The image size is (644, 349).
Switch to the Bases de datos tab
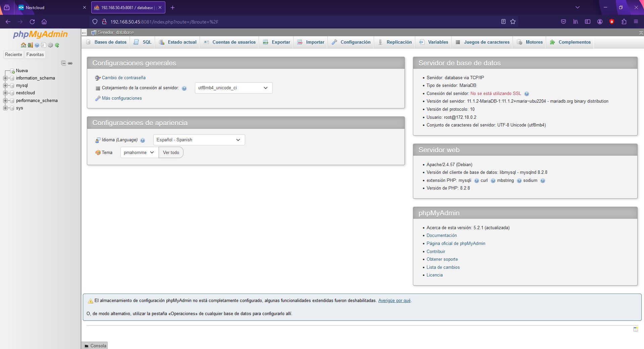click(x=106, y=42)
